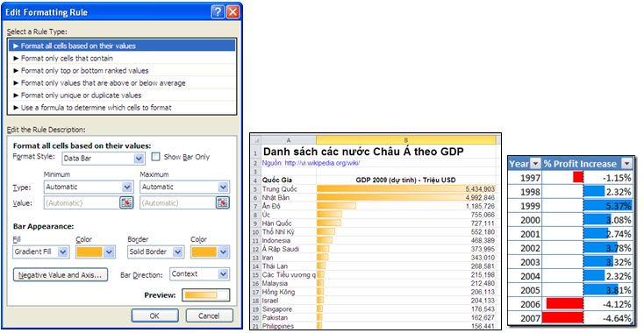Open the Maximum Type Automatic dropdown

tap(224, 187)
